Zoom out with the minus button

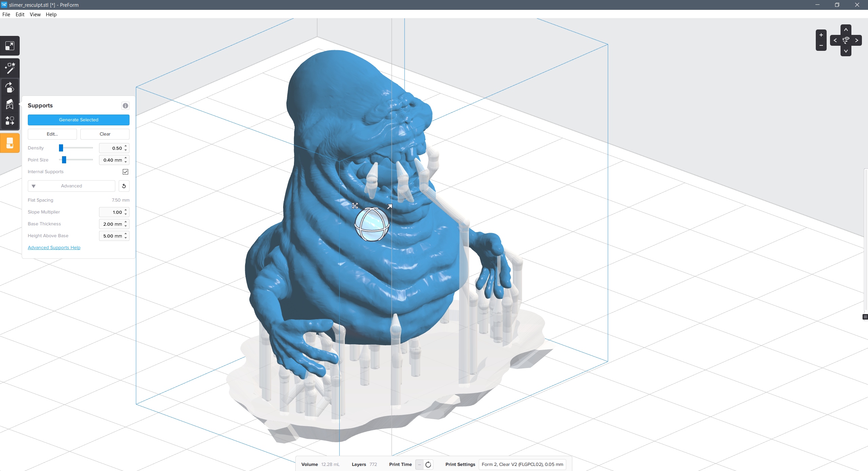pos(821,45)
